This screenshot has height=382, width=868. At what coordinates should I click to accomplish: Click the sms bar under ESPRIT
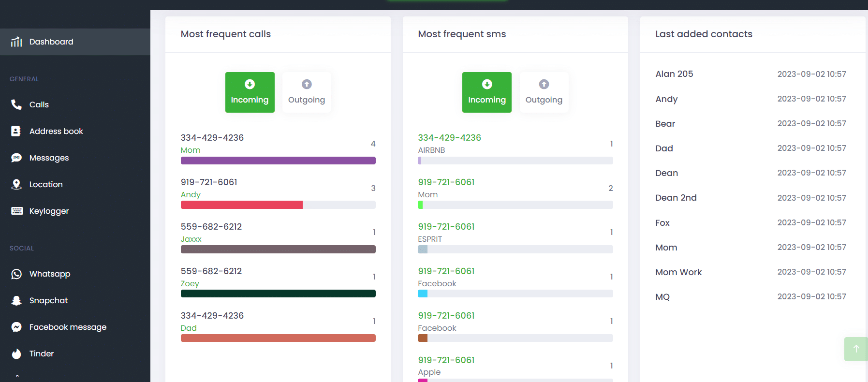(515, 250)
